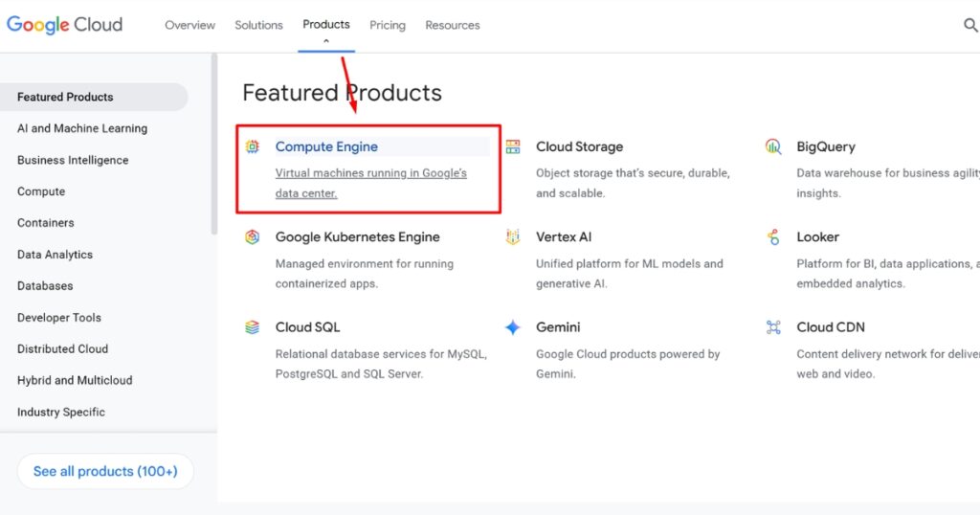Click the Cloud CDN product icon
Screen dimensions: 980x515
click(773, 327)
